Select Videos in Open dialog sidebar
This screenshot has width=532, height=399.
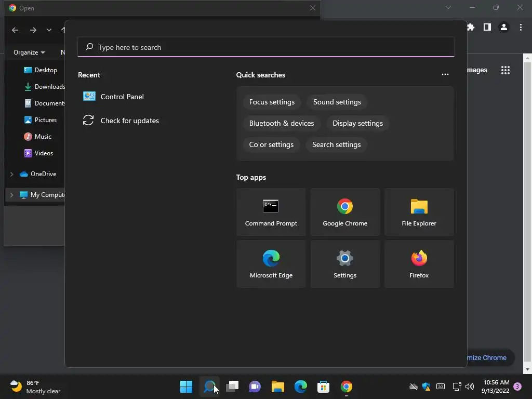[38, 153]
